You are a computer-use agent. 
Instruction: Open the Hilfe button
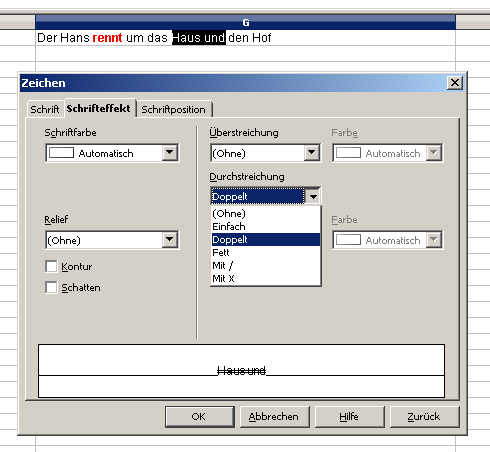click(x=349, y=417)
